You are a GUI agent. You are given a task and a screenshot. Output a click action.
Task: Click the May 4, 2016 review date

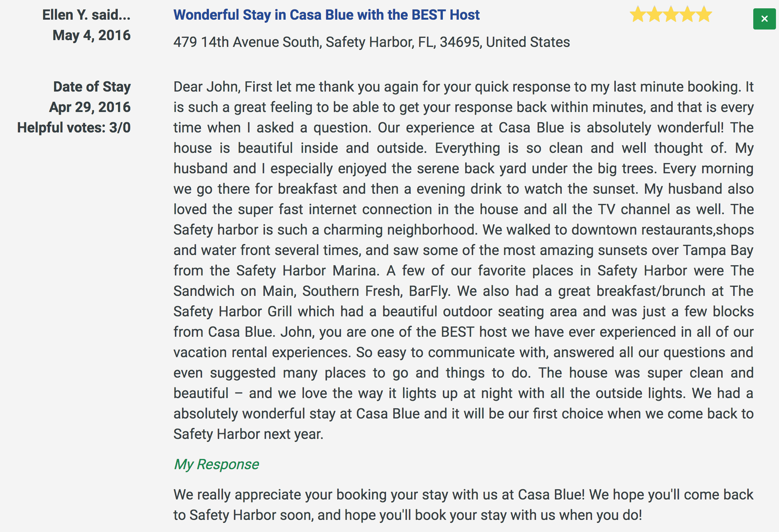pos(92,35)
